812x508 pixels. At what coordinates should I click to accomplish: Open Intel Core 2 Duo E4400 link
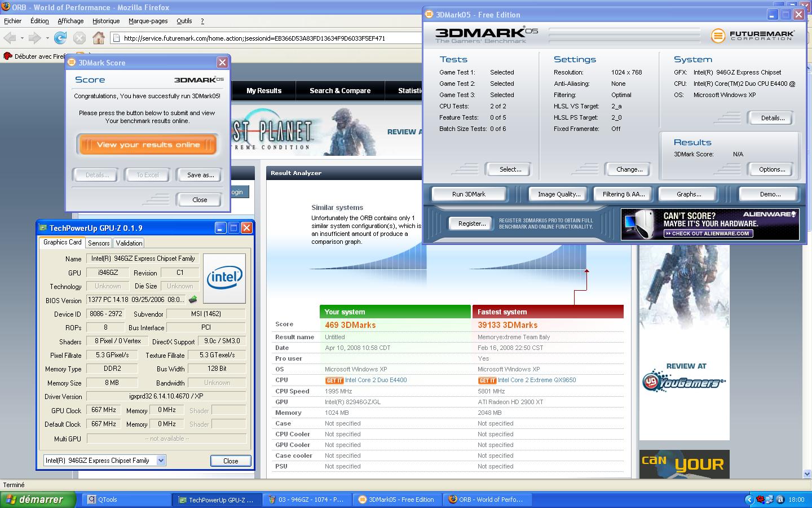pos(376,380)
